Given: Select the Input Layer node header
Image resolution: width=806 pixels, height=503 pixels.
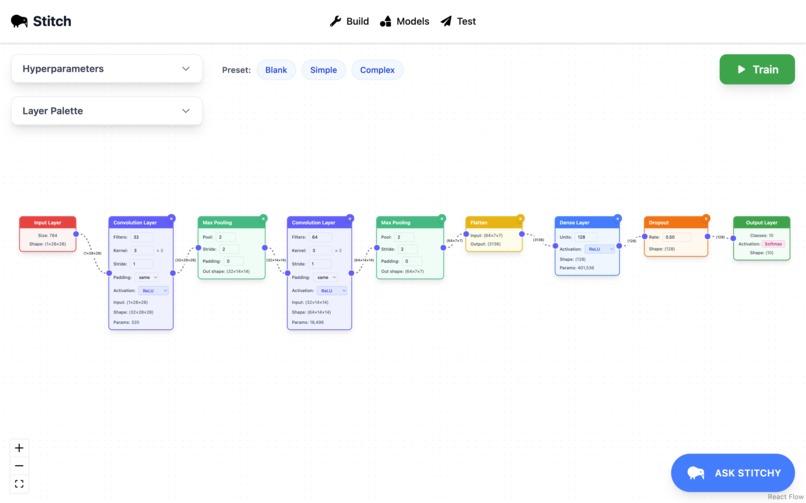Looking at the screenshot, I should [x=48, y=222].
